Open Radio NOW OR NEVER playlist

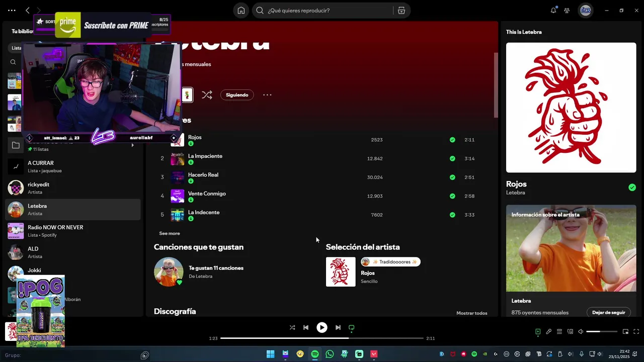73,231
